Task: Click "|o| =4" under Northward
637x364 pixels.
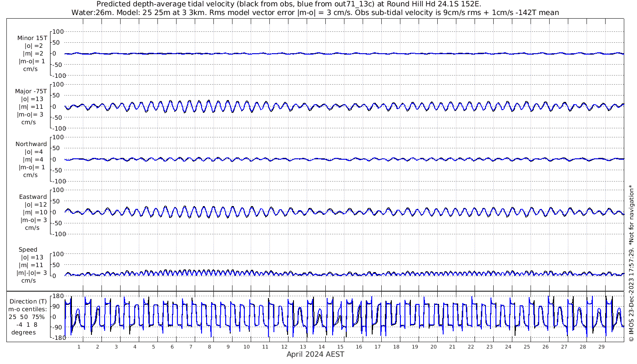Action: (34, 152)
